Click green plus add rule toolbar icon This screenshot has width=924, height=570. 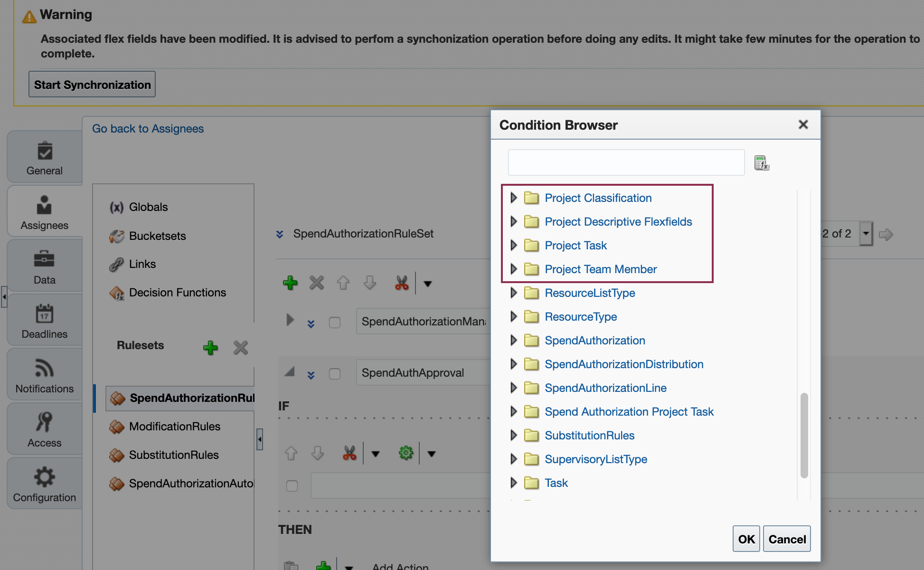tap(290, 283)
